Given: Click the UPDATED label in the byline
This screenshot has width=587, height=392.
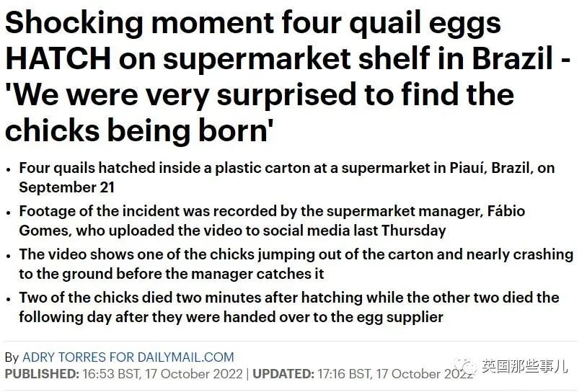Looking at the screenshot, I should pyautogui.click(x=283, y=374).
